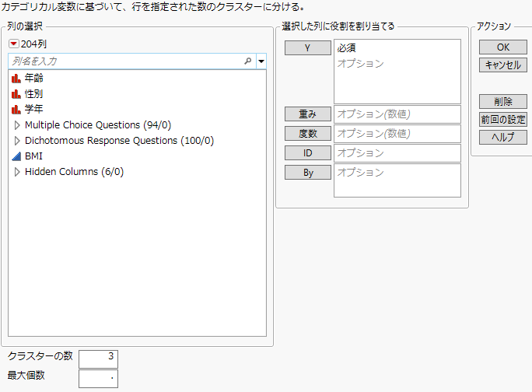Click the 度数 role button

pos(308,133)
